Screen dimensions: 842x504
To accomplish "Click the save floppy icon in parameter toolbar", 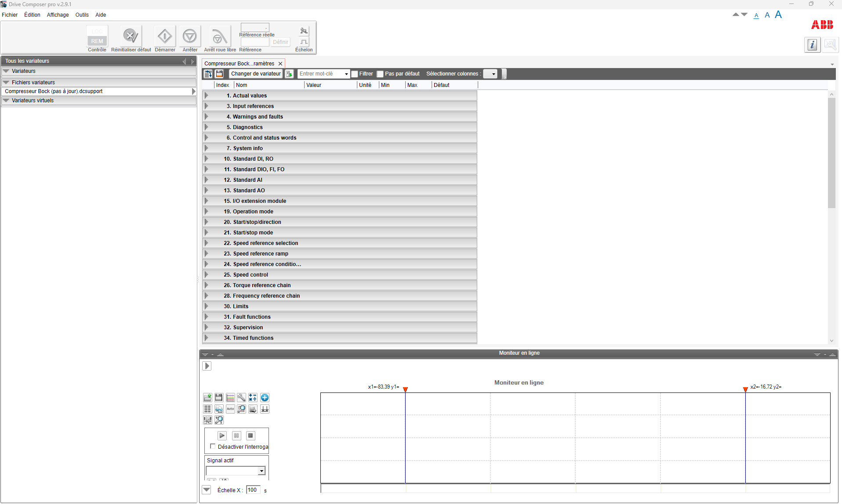I will tap(219, 74).
